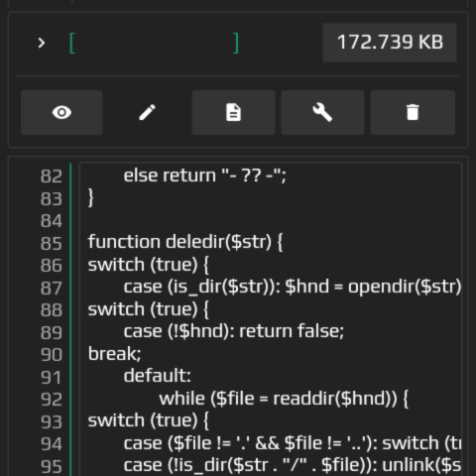Click the trash delete icon button
The width and height of the screenshot is (476, 476).
click(413, 112)
